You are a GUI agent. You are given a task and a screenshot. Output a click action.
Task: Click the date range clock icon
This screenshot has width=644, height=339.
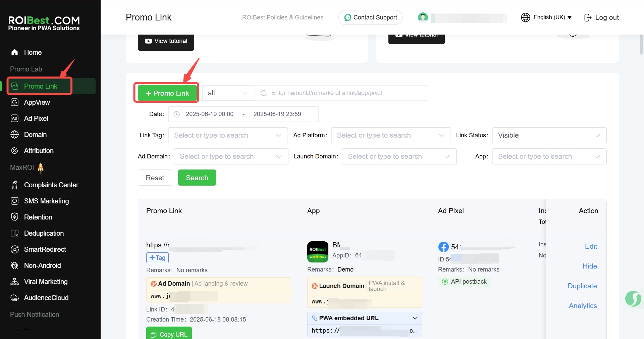point(176,114)
